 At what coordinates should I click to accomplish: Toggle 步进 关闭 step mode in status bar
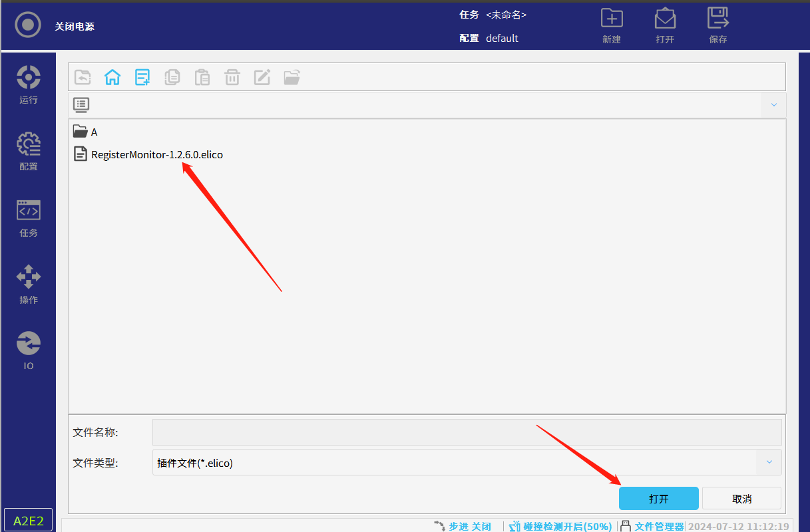(x=463, y=526)
